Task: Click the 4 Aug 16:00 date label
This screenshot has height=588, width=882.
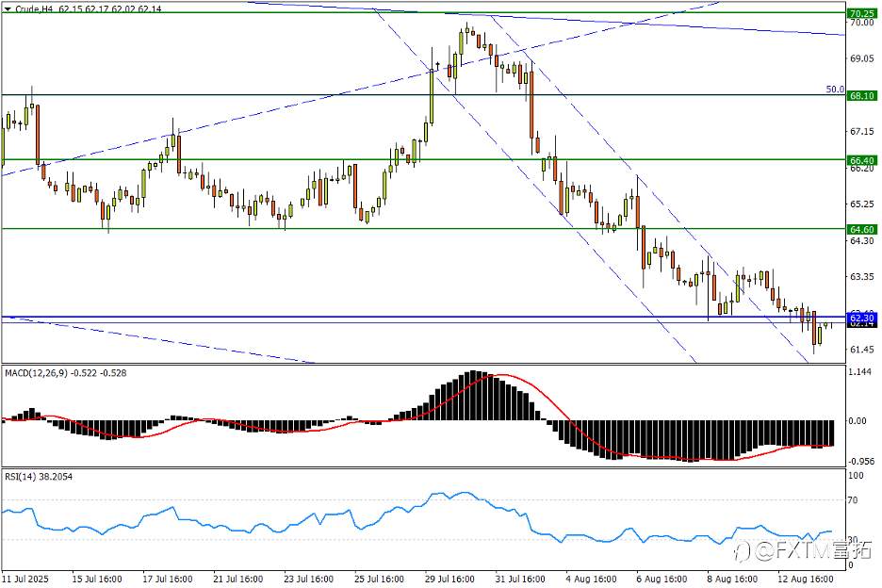Action: click(x=591, y=579)
